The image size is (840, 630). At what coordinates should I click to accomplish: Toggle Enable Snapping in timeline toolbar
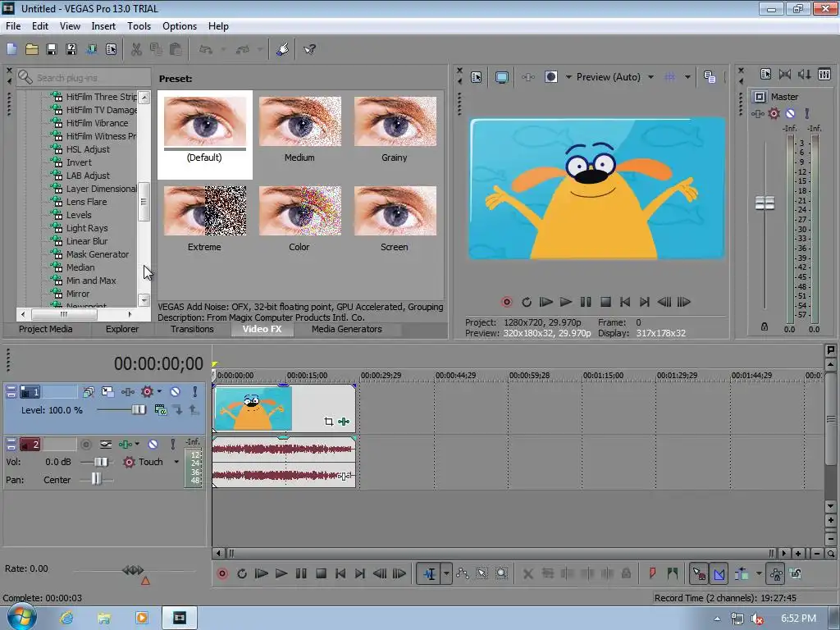(x=699, y=573)
